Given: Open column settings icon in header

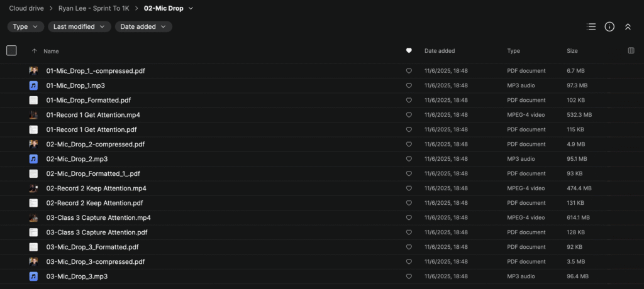Looking at the screenshot, I should pos(631,51).
